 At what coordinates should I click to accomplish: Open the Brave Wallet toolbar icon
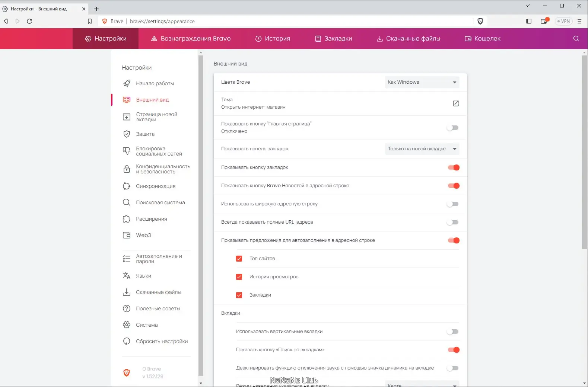coord(544,21)
